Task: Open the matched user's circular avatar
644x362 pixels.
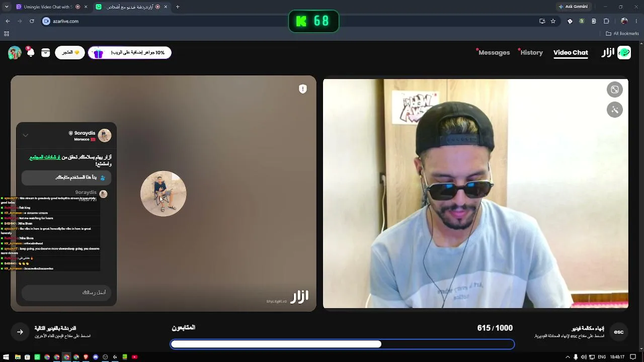Action: (163, 194)
